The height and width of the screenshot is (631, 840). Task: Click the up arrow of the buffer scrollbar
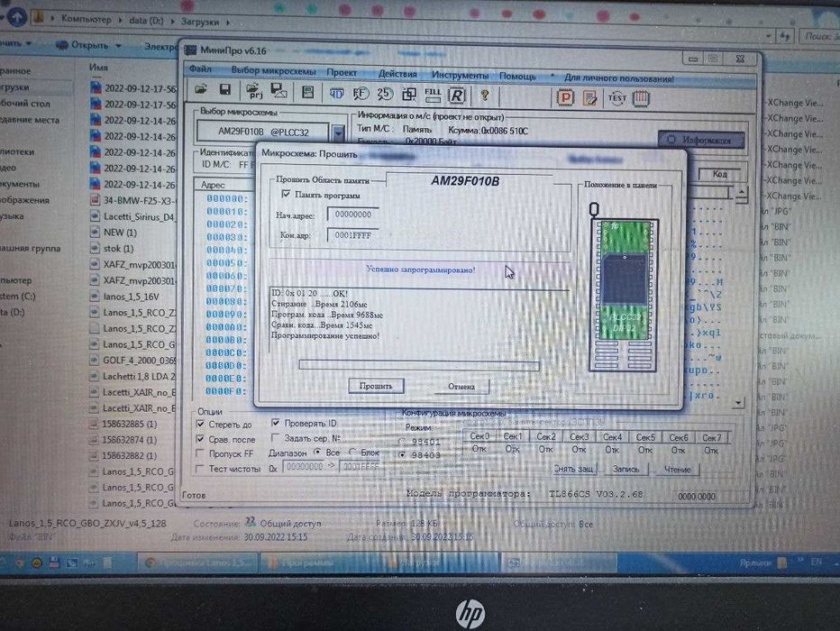[x=742, y=192]
